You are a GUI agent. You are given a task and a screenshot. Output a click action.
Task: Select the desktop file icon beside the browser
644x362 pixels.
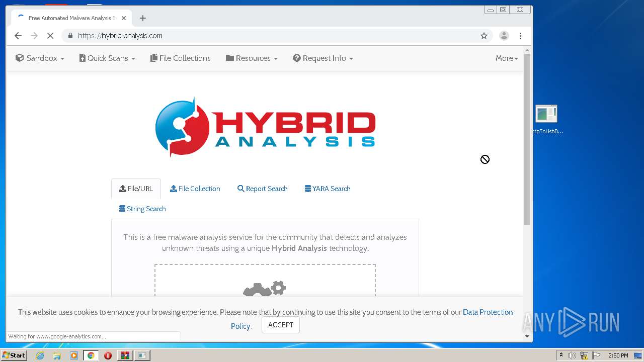click(x=546, y=120)
